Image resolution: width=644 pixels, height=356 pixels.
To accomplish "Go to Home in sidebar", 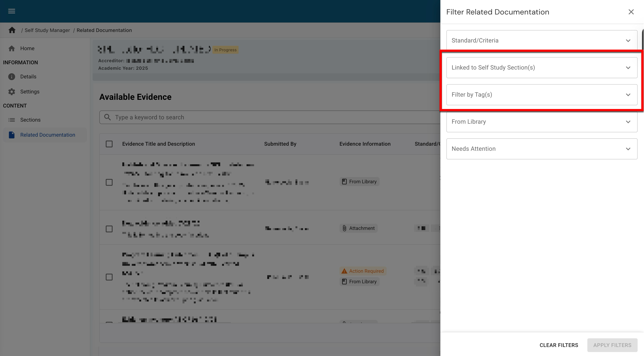I will [27, 48].
